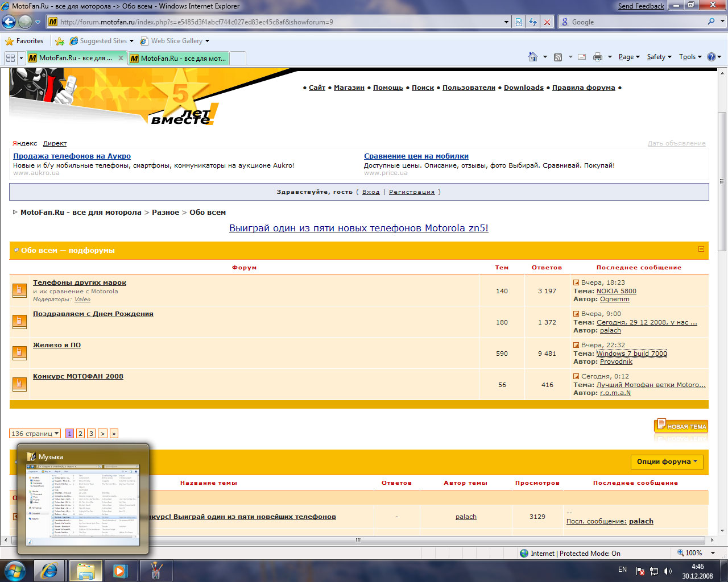The image size is (728, 582).
Task: Click the horizontal page scrollbar thumb
Action: click(x=358, y=540)
